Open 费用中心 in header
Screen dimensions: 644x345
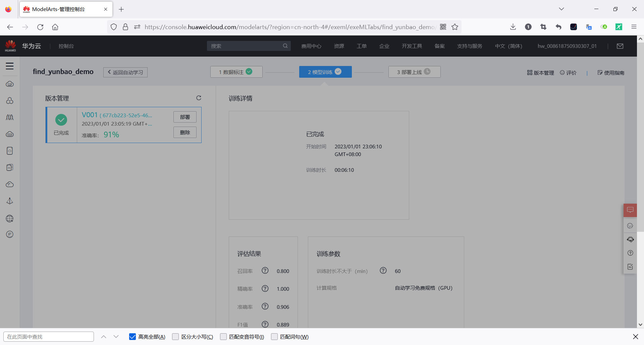point(311,46)
